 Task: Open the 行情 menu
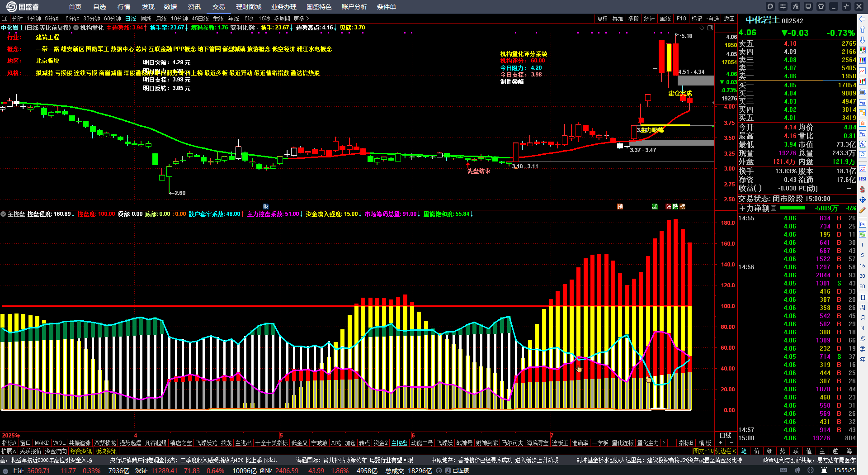124,7
